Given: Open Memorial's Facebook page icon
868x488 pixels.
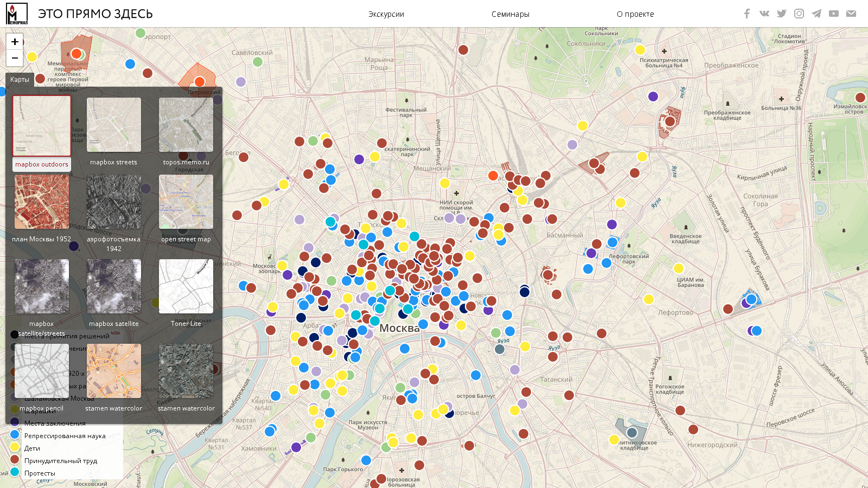Looking at the screenshot, I should point(747,14).
